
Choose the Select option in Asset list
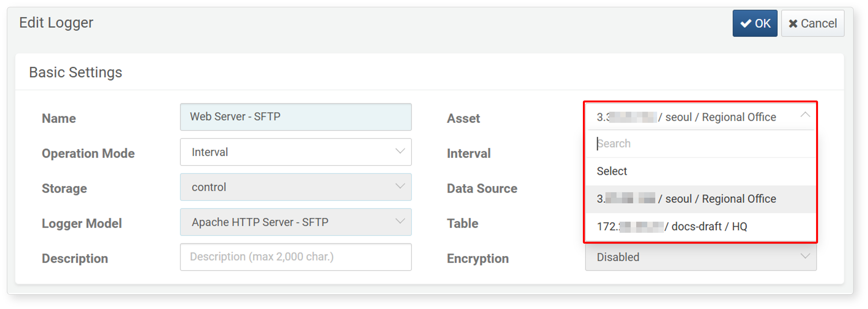pos(701,171)
